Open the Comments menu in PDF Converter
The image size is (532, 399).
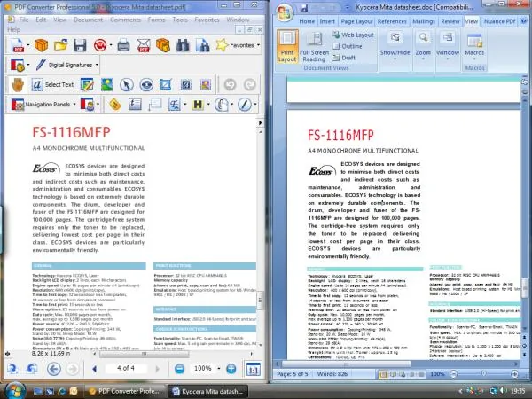click(x=126, y=20)
